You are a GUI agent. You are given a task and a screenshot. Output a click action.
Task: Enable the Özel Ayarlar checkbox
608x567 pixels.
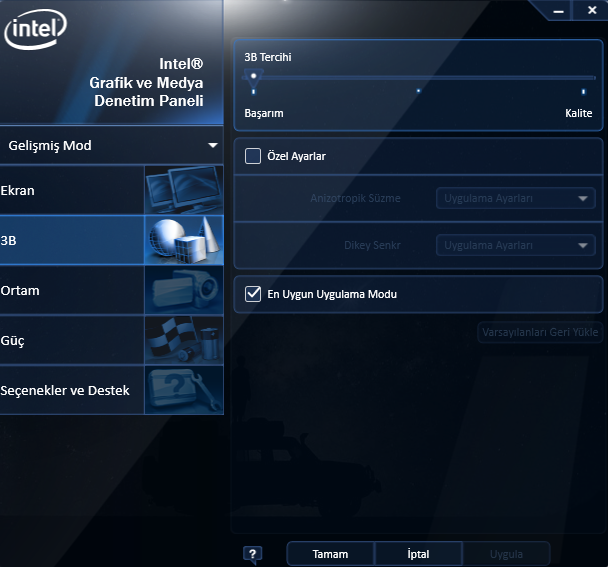[x=253, y=156]
